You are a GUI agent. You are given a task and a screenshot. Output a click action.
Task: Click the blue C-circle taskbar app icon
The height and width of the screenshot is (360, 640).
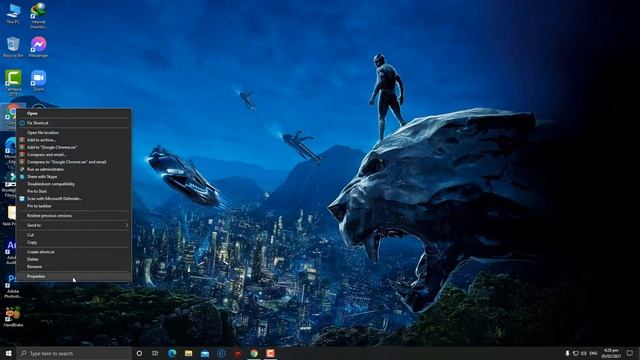[x=221, y=353]
